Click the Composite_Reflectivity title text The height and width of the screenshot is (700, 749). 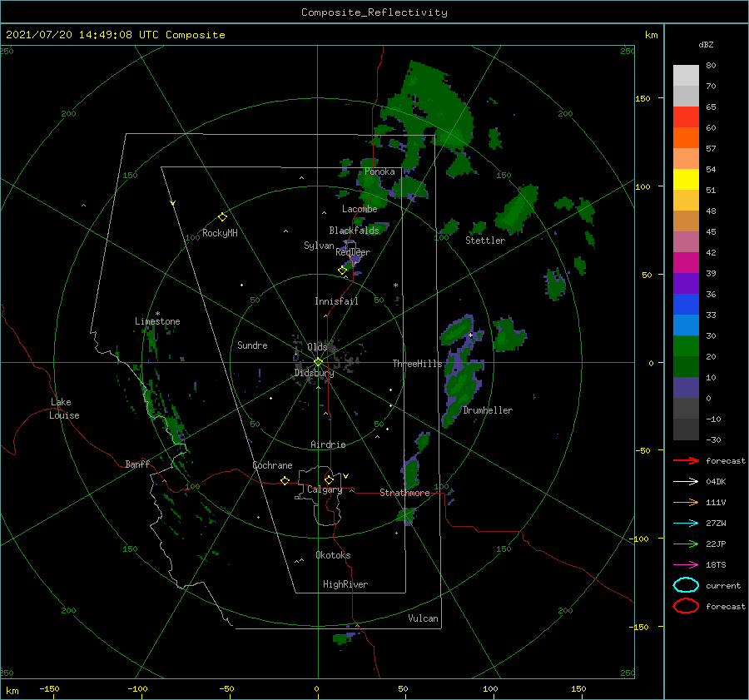tap(374, 12)
